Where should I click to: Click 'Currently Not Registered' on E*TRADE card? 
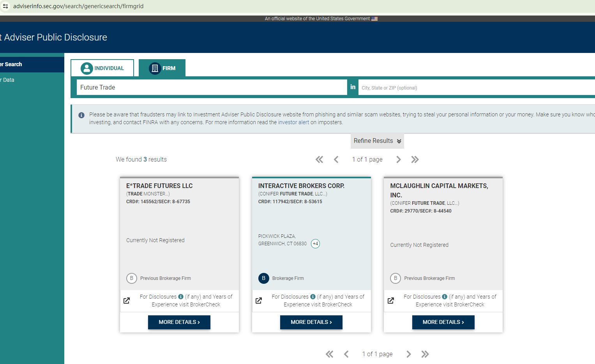point(155,240)
